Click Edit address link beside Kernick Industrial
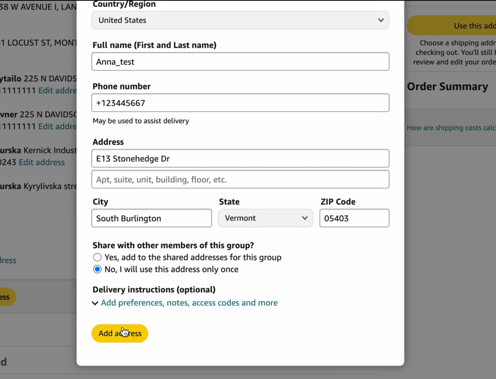The height and width of the screenshot is (379, 496). pyautogui.click(x=42, y=162)
